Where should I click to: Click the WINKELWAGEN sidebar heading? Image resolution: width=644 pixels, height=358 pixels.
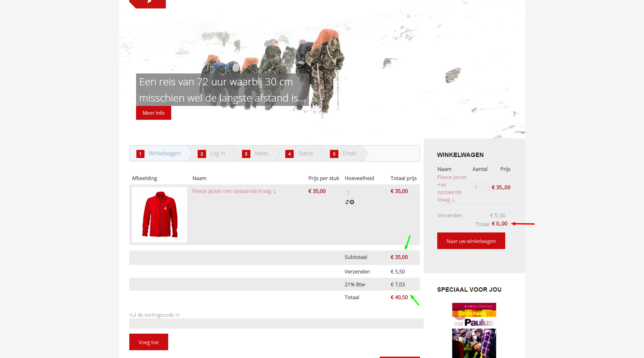pyautogui.click(x=460, y=155)
